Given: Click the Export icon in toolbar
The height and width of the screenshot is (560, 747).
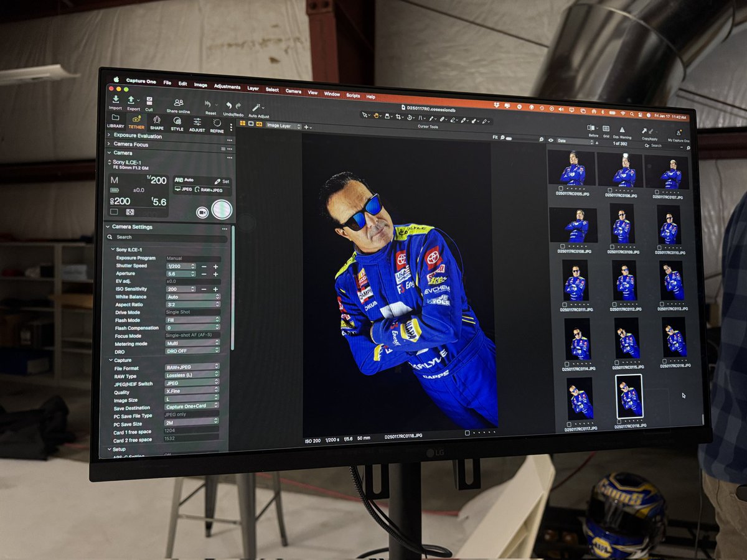Looking at the screenshot, I should point(131,100).
